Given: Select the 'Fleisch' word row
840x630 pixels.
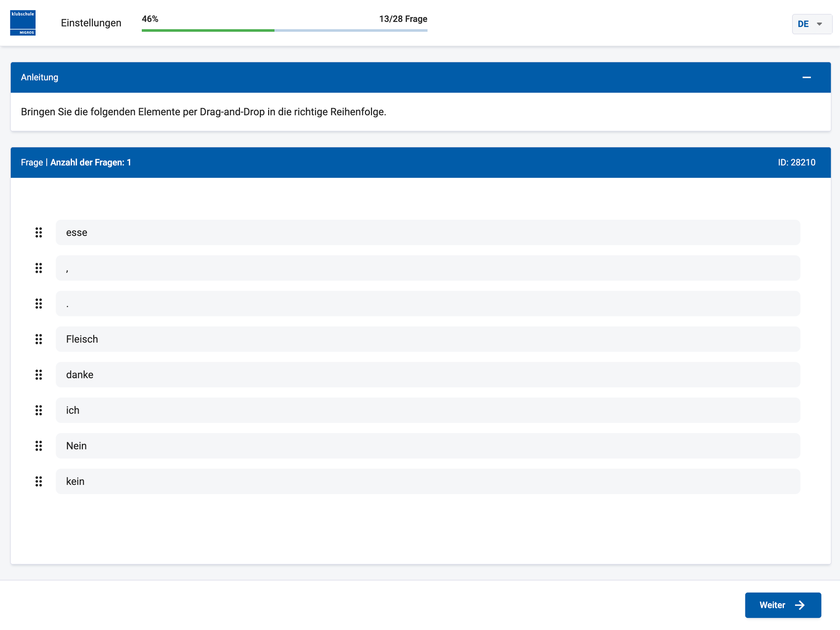Looking at the screenshot, I should pos(427,339).
